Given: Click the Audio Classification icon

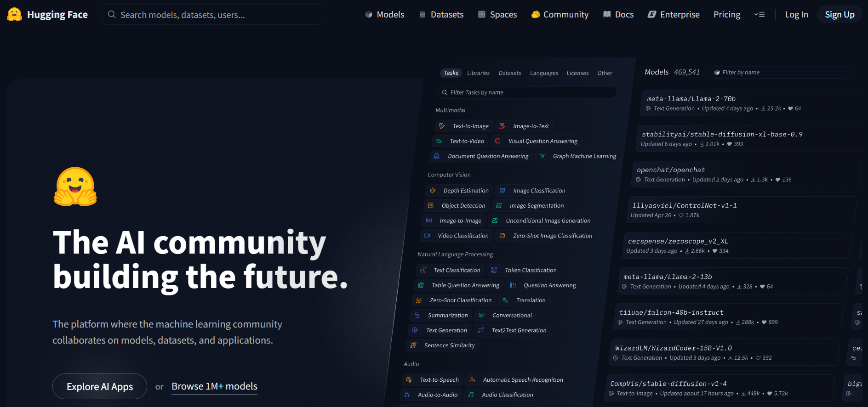Looking at the screenshot, I should (x=471, y=395).
